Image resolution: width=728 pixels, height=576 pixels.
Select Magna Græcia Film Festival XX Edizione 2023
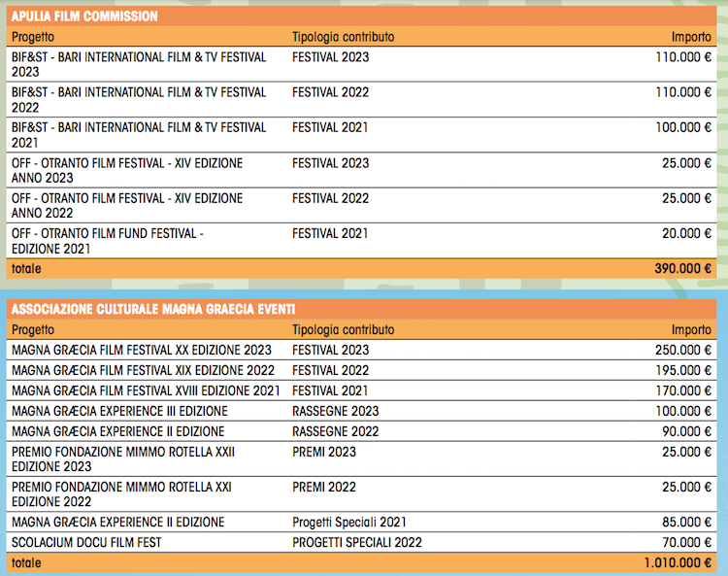pyautogui.click(x=141, y=350)
